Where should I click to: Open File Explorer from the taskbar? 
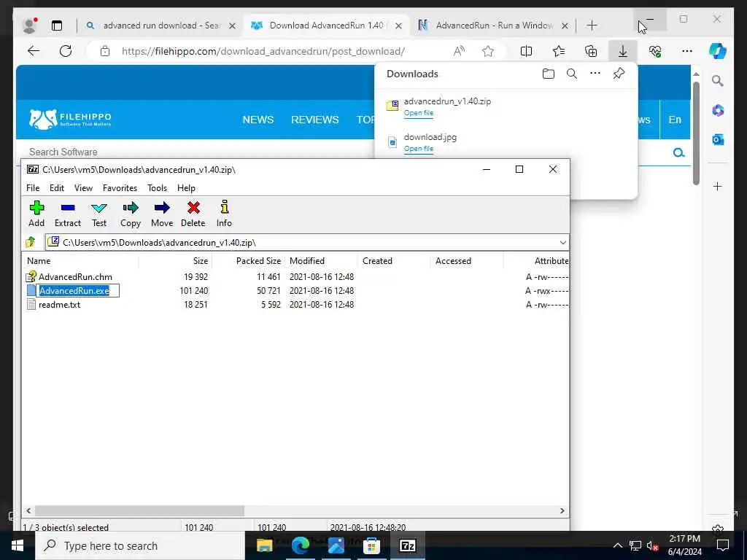[264, 545]
